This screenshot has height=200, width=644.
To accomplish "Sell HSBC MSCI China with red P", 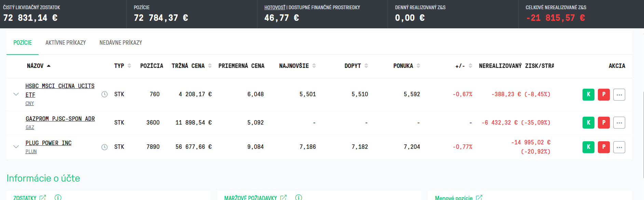I will tap(604, 95).
